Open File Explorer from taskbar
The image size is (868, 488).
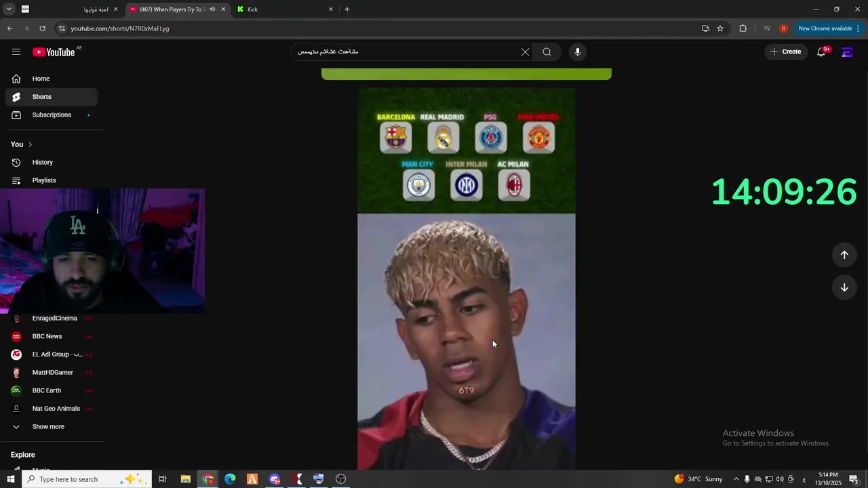click(185, 479)
